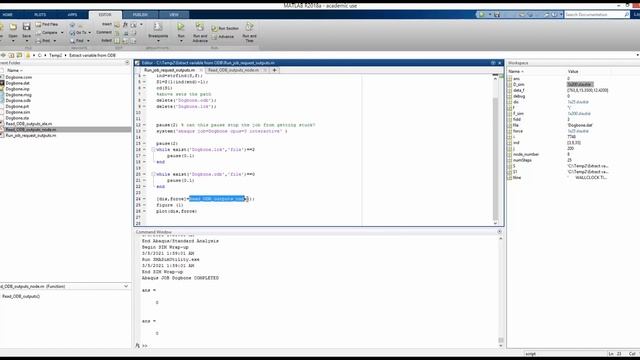
Task: Expand the Save dropdown arrow
Action: [27, 41]
